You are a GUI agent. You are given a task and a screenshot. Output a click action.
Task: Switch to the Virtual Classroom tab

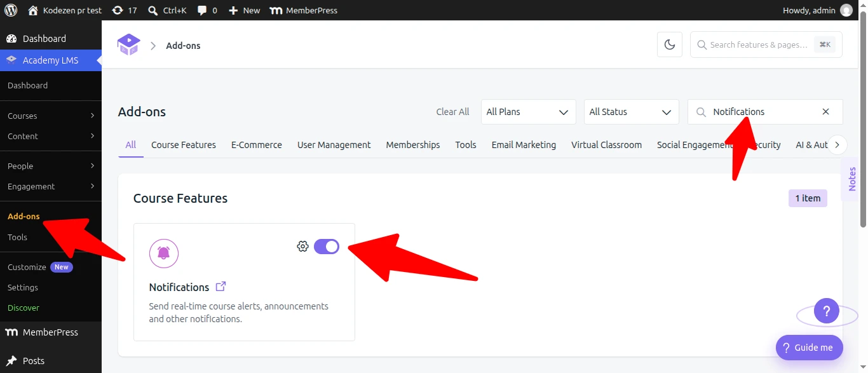coord(606,145)
